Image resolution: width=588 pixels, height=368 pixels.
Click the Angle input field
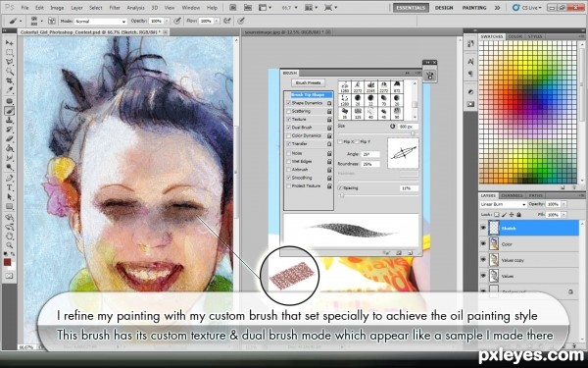point(370,154)
